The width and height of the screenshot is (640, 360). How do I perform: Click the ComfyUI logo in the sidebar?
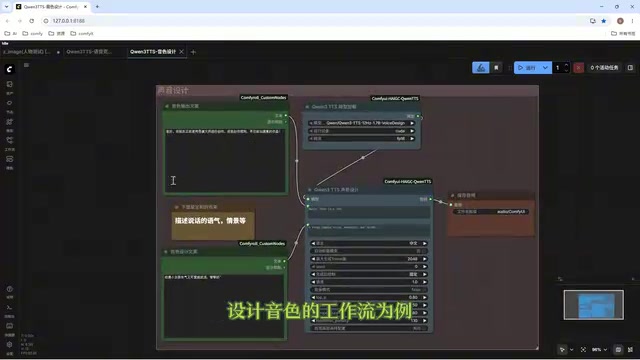pyautogui.click(x=9, y=69)
